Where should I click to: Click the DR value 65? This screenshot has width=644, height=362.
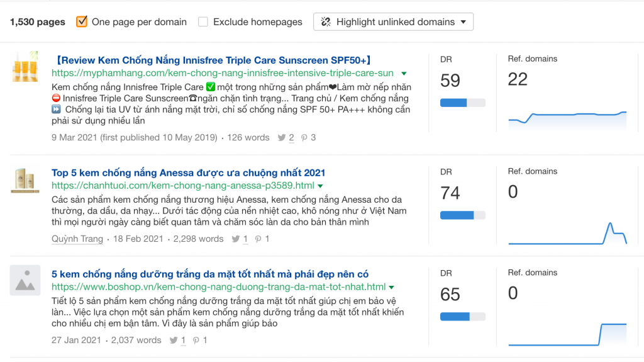(x=450, y=295)
